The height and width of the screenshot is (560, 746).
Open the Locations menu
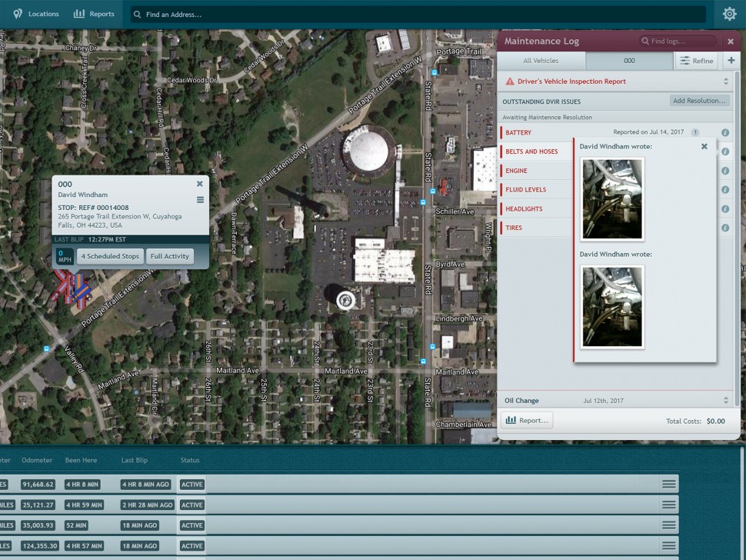(36, 14)
